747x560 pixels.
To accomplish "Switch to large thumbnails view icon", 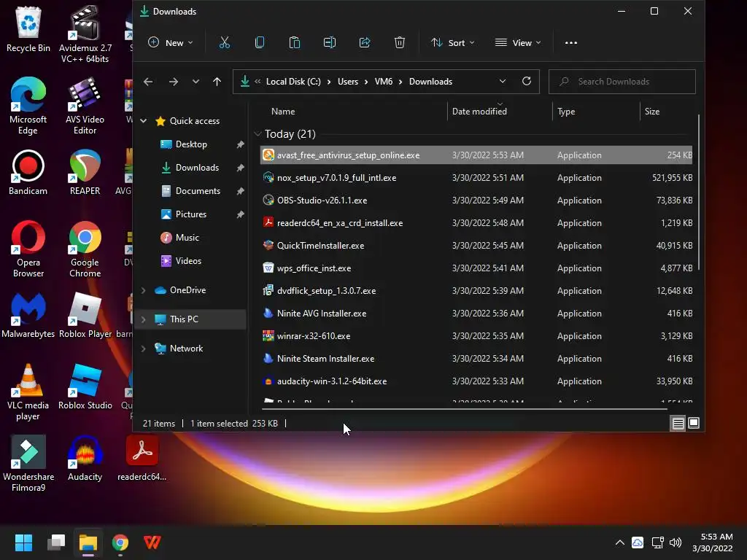I will 694,424.
